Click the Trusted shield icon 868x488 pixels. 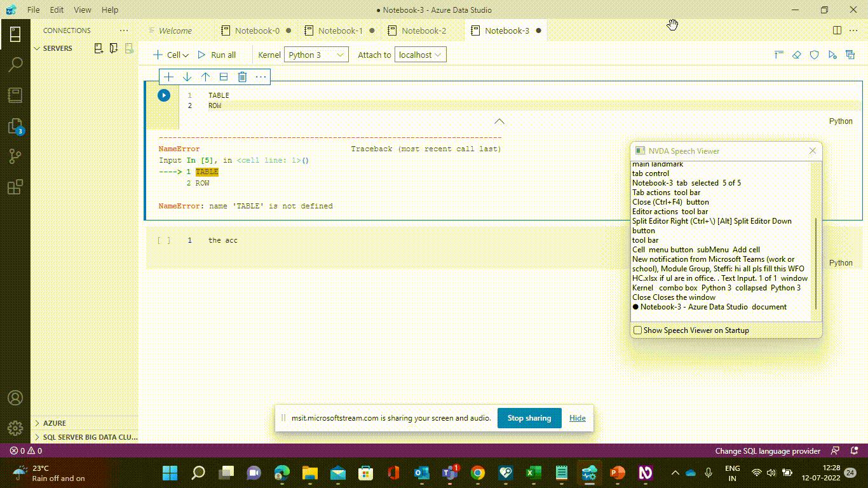pyautogui.click(x=814, y=55)
